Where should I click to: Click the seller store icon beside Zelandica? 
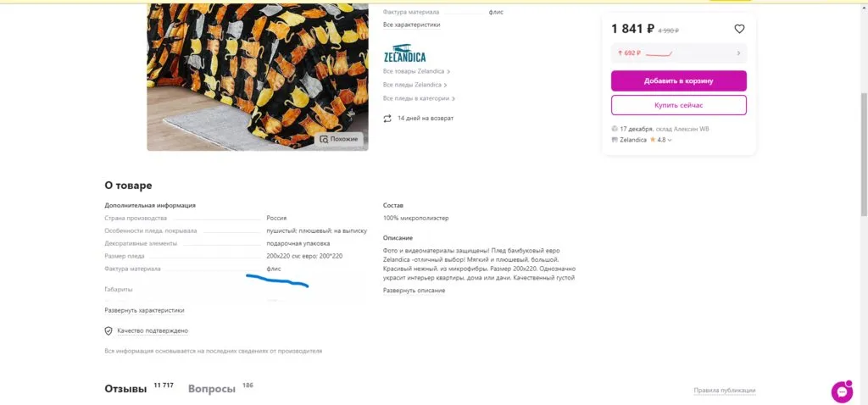coord(615,140)
